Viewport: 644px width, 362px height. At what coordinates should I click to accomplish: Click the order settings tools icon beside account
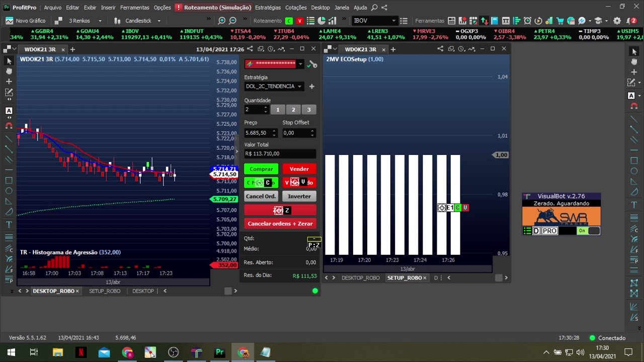tap(312, 64)
